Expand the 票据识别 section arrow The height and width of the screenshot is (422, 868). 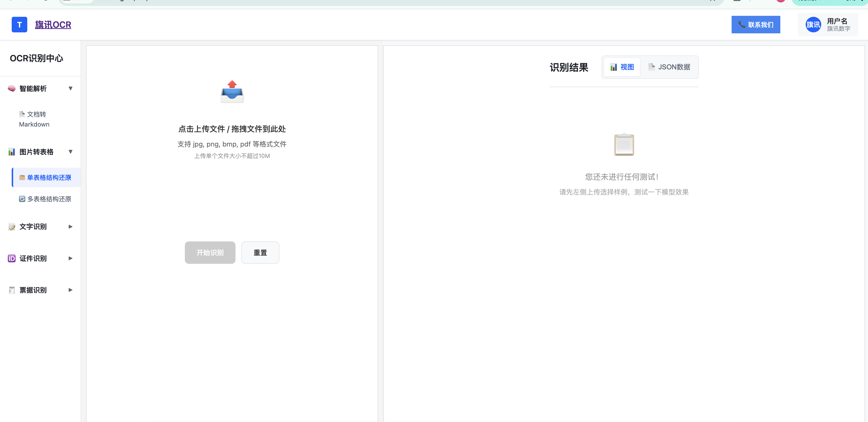point(70,290)
